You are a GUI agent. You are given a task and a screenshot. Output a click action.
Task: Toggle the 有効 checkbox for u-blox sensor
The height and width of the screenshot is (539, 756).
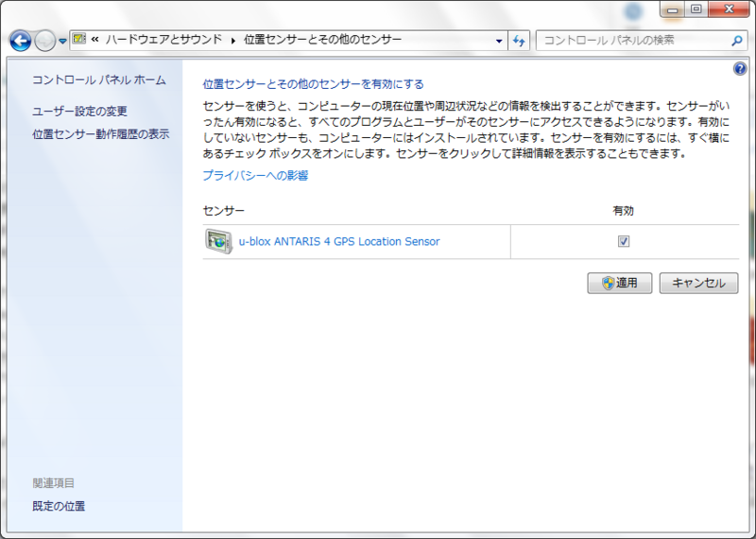point(624,241)
